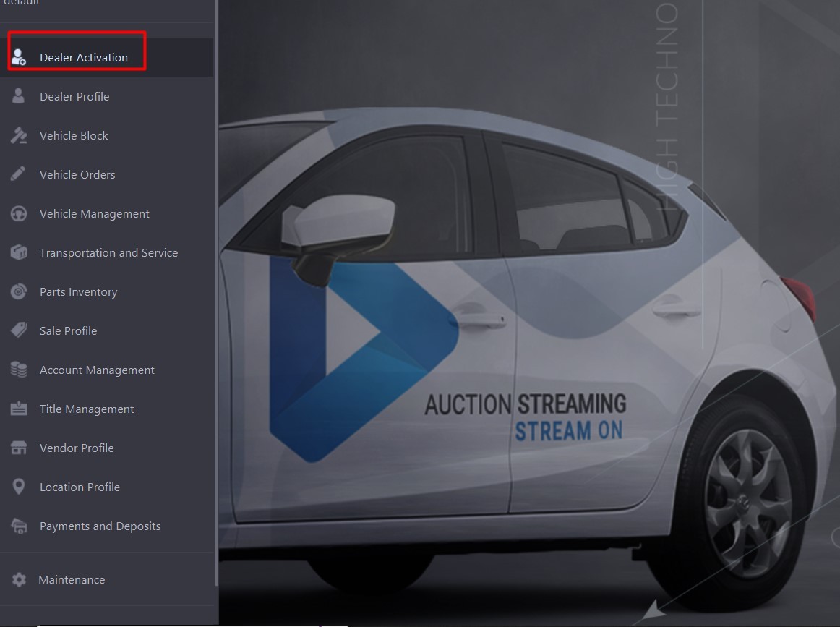The image size is (840, 627).
Task: Click the Dealer Activation person-plus icon
Action: tap(19, 57)
